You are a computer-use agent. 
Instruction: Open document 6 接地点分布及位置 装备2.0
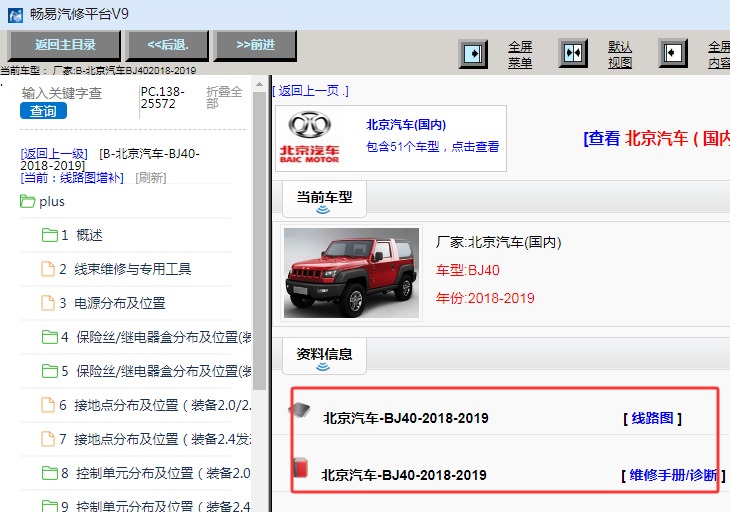146,405
